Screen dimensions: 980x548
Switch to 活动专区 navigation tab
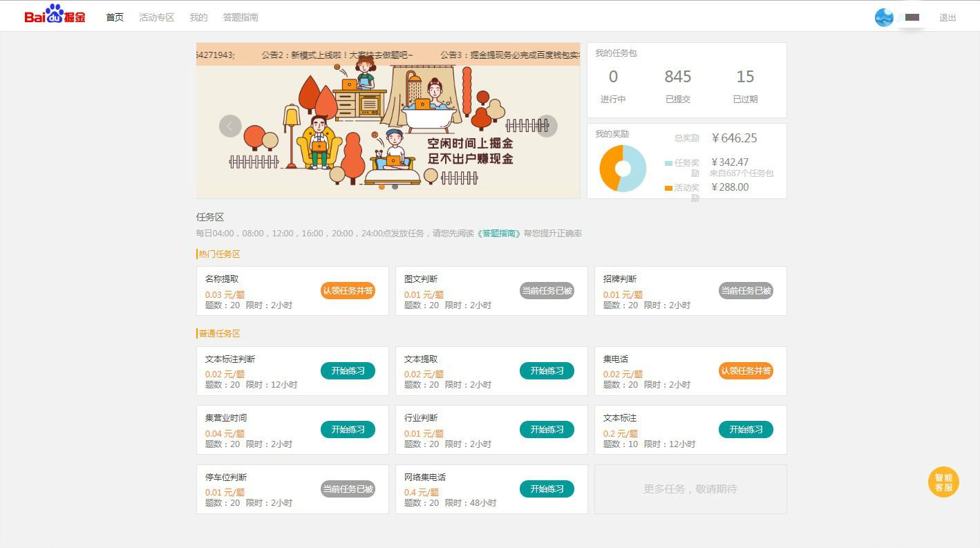tap(156, 17)
